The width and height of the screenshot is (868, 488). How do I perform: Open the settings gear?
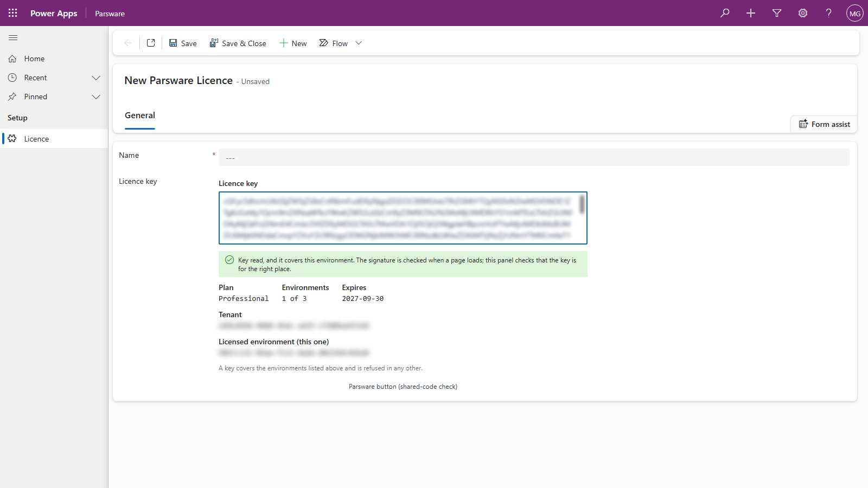(803, 13)
